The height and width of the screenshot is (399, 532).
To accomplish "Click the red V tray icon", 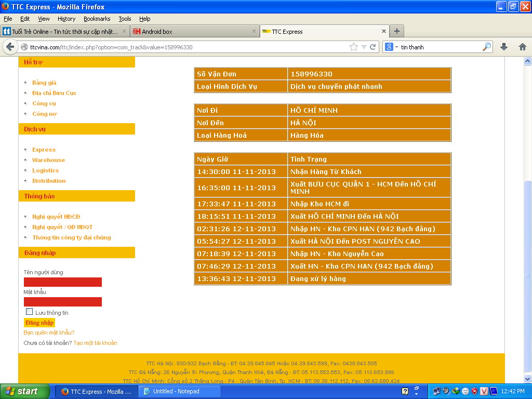I will (x=484, y=391).
